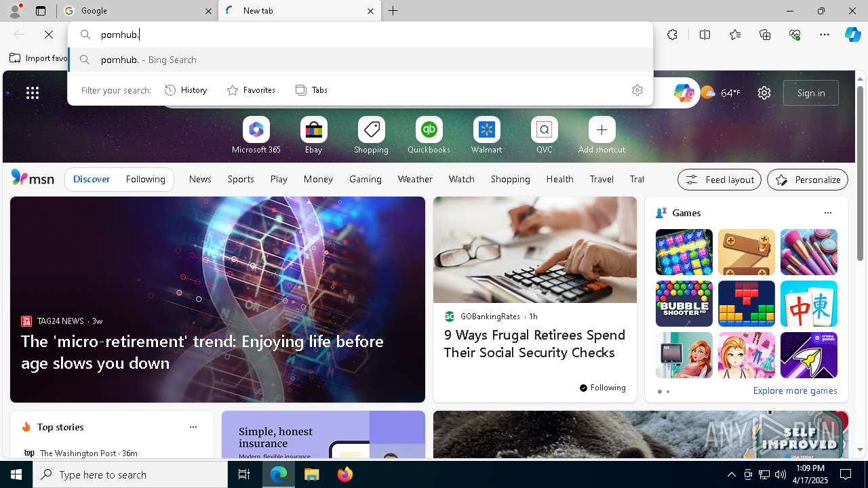Open Feed layout options

point(719,180)
